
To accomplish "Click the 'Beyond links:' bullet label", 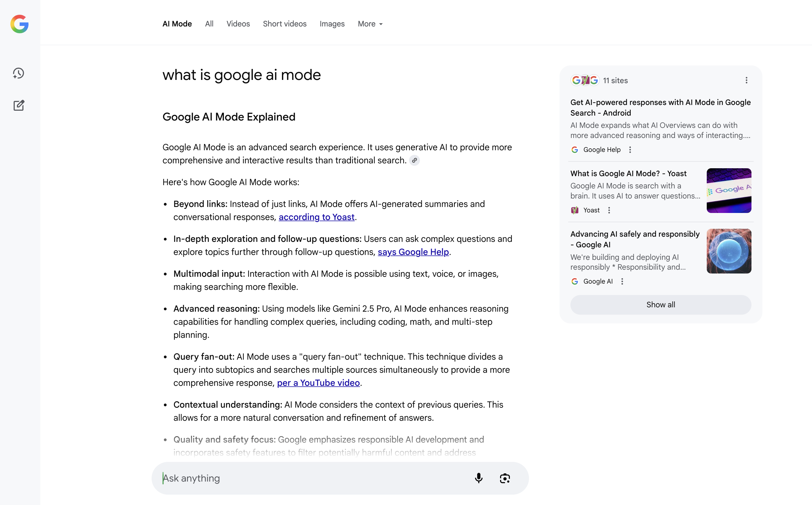I will 200,204.
